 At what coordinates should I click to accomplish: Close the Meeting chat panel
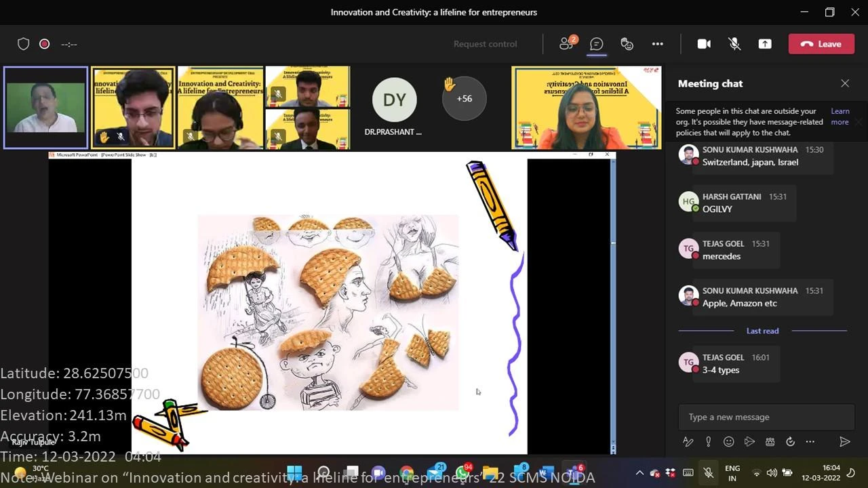coord(845,83)
